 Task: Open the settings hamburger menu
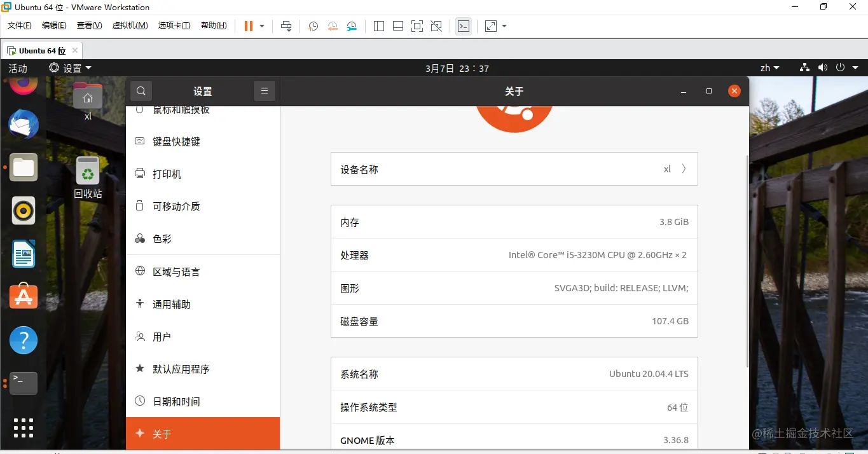tap(265, 91)
